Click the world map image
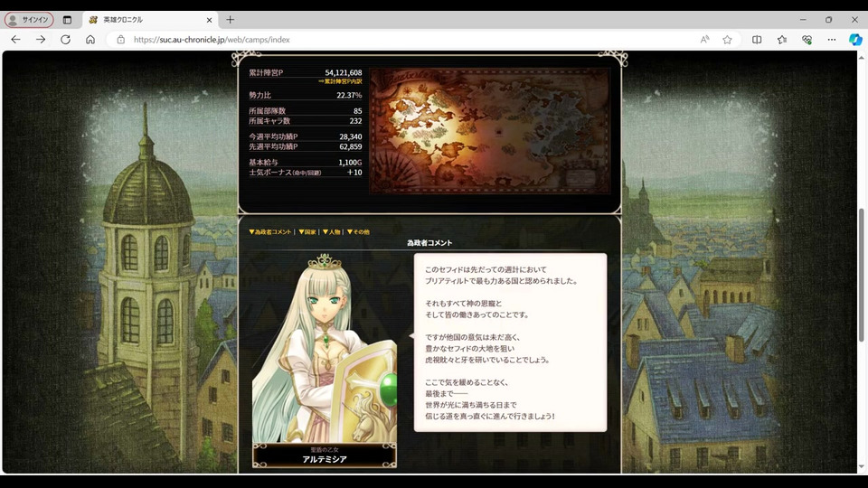Image resolution: width=868 pixels, height=488 pixels. (x=490, y=131)
